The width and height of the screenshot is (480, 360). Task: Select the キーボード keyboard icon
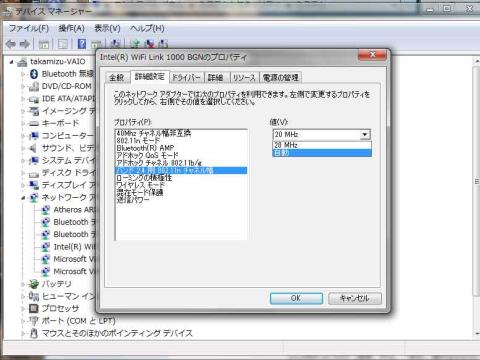tap(34, 123)
